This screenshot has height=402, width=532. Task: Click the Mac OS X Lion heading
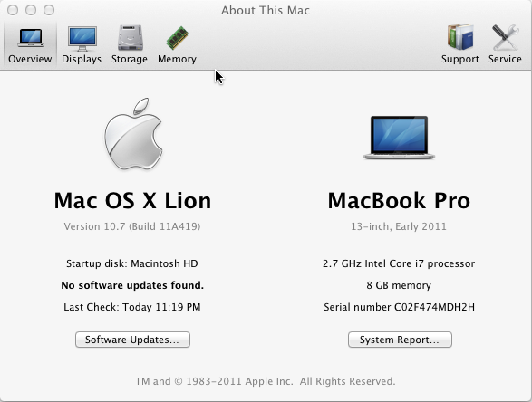tap(132, 201)
